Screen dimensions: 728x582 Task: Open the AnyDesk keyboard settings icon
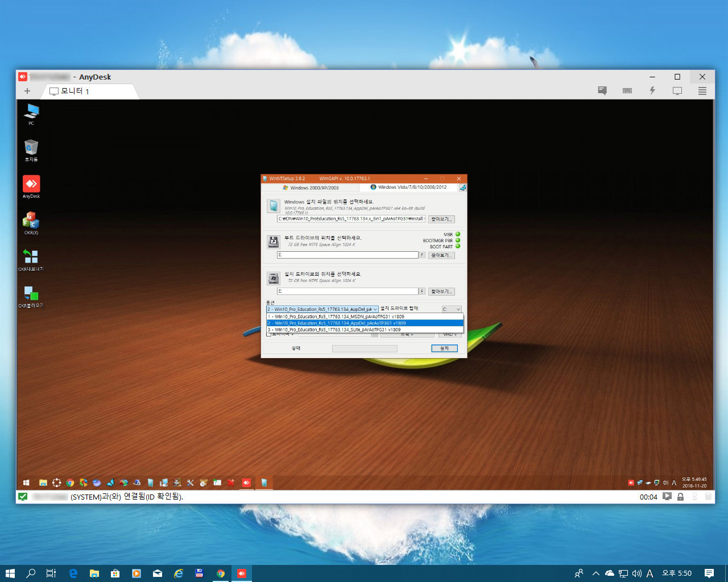click(627, 91)
